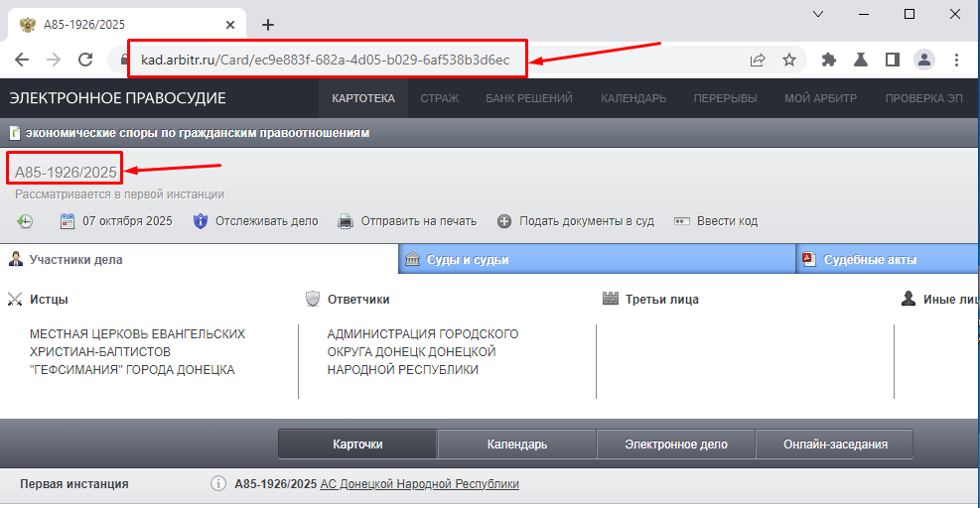Open the Банк решений menu item

tap(528, 98)
